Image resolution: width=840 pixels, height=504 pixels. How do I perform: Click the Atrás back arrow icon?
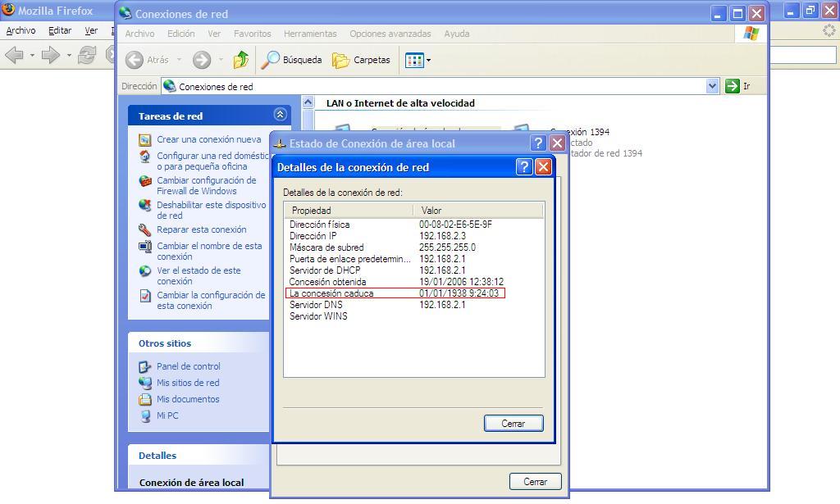click(134, 60)
